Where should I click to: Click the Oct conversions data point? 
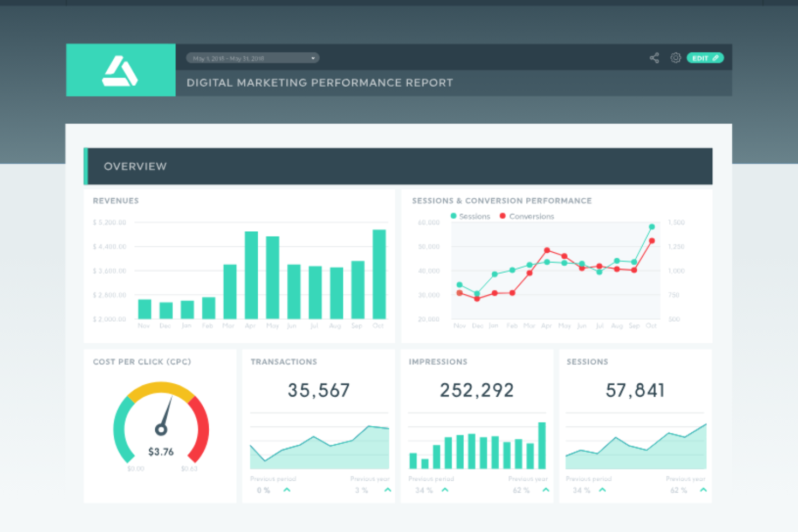[652, 241]
